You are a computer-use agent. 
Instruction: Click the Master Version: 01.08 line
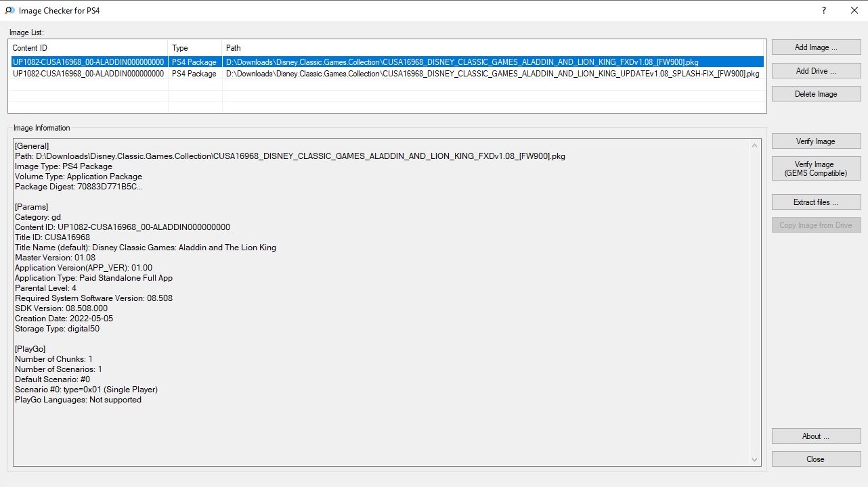tap(55, 258)
